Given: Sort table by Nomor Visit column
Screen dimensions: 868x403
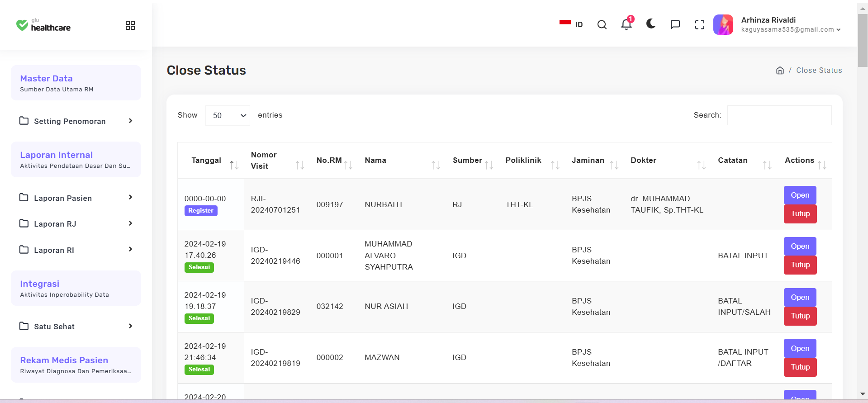Looking at the screenshot, I should (277, 161).
